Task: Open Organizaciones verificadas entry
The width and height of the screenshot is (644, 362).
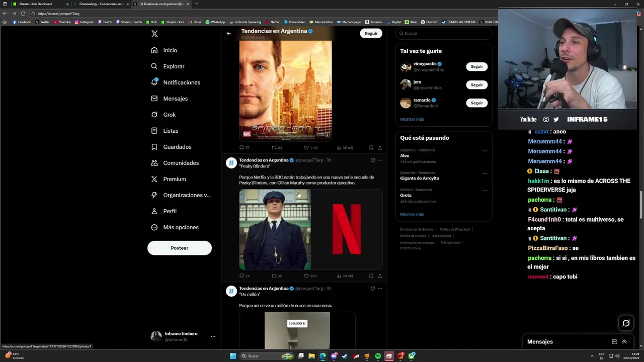Action: [x=181, y=195]
